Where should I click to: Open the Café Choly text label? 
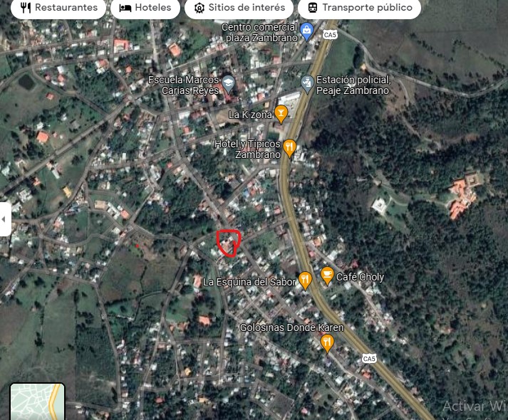tap(361, 277)
